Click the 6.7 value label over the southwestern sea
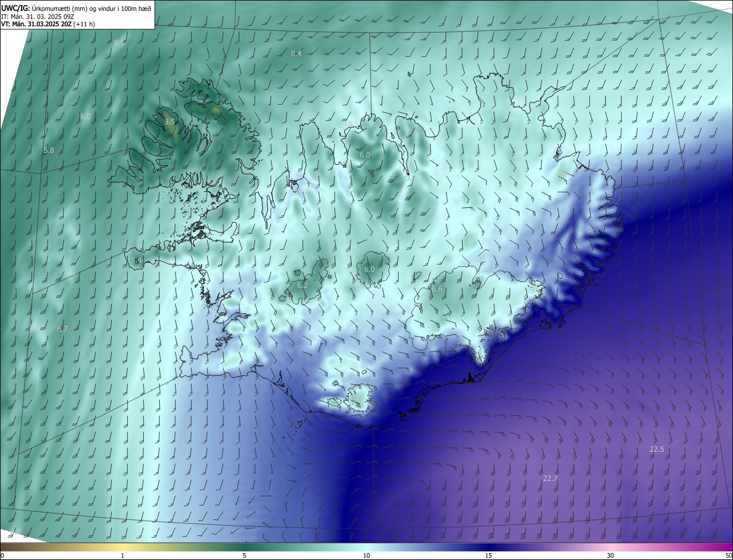 coord(62,329)
